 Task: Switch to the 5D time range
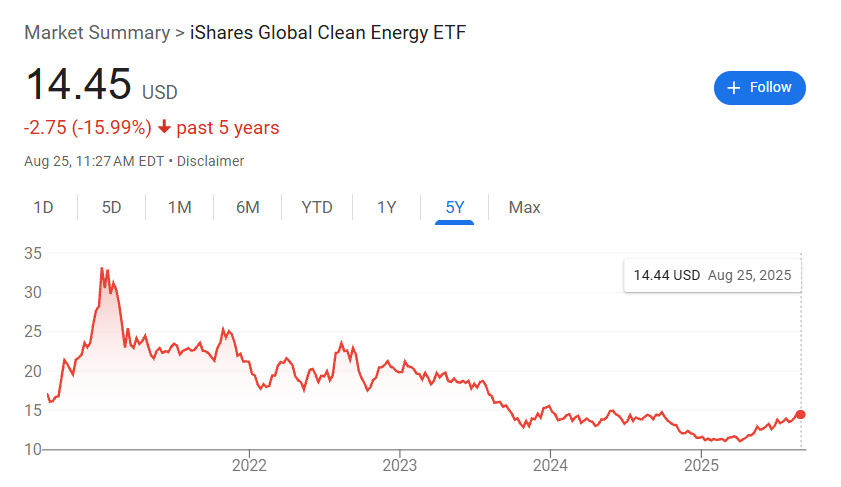pyautogui.click(x=111, y=207)
